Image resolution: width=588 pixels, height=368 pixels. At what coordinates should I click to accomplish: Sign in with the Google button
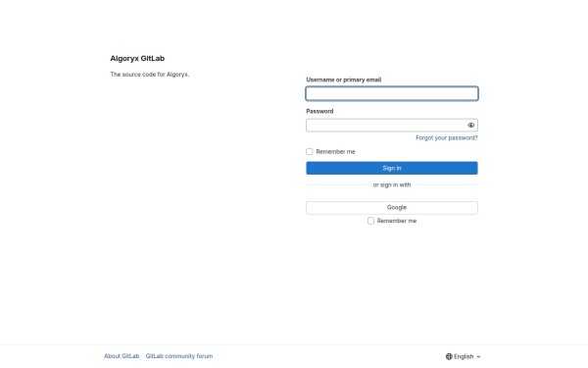(392, 208)
